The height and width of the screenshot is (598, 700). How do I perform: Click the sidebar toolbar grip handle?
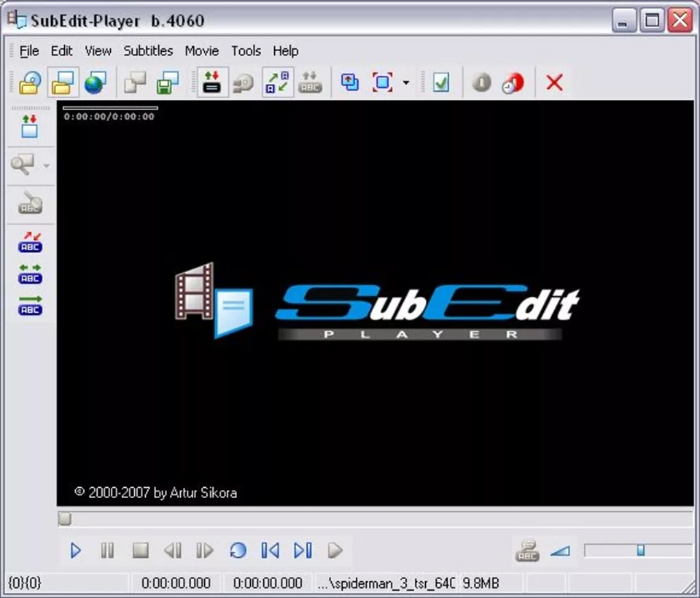31,108
